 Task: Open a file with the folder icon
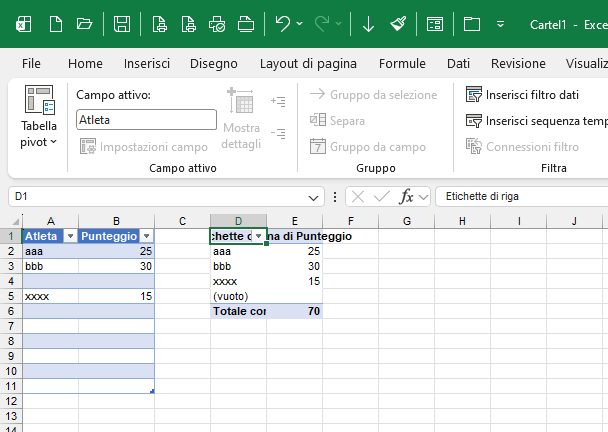[x=84, y=24]
